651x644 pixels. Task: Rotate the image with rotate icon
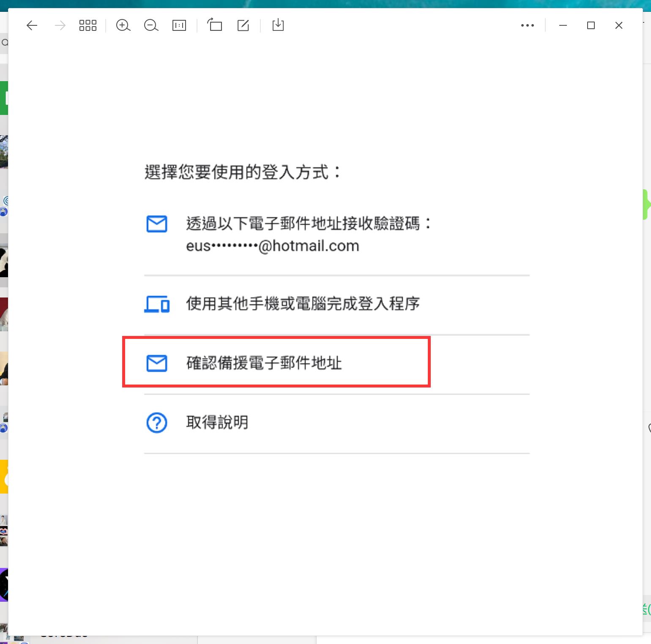[215, 25]
